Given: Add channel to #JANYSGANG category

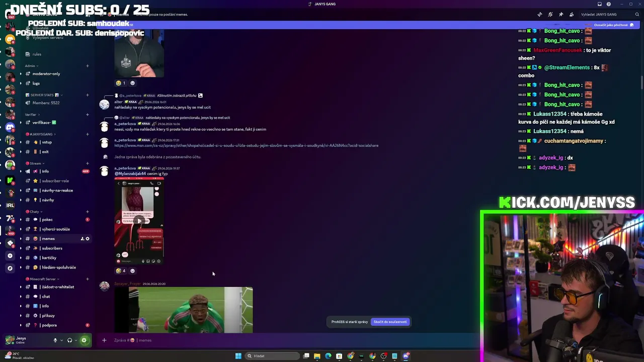Looking at the screenshot, I should pyautogui.click(x=87, y=134).
